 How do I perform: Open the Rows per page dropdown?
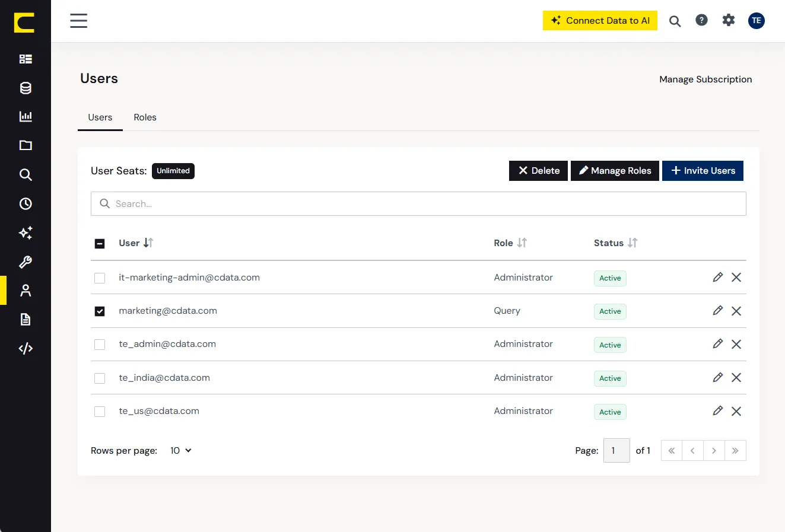pos(180,451)
